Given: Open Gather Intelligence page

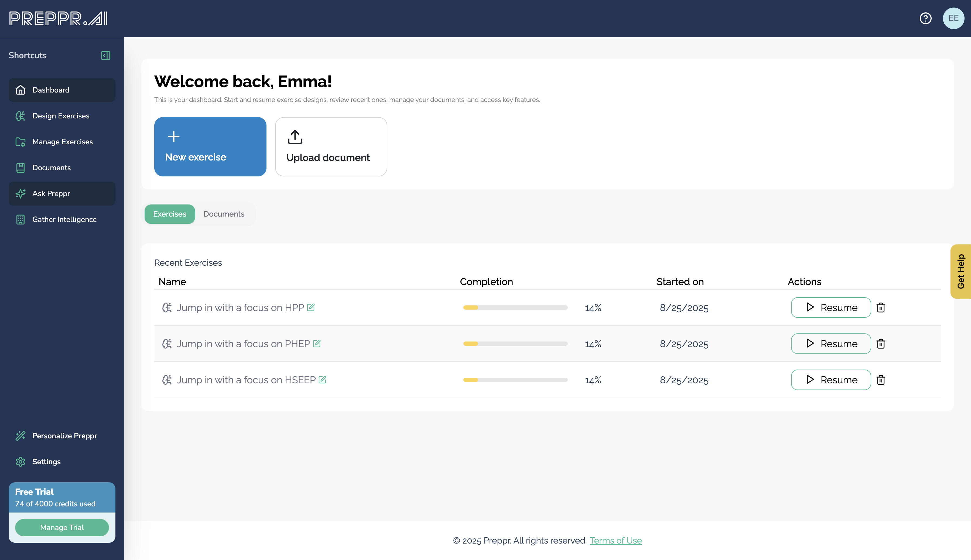Looking at the screenshot, I should [x=62, y=220].
